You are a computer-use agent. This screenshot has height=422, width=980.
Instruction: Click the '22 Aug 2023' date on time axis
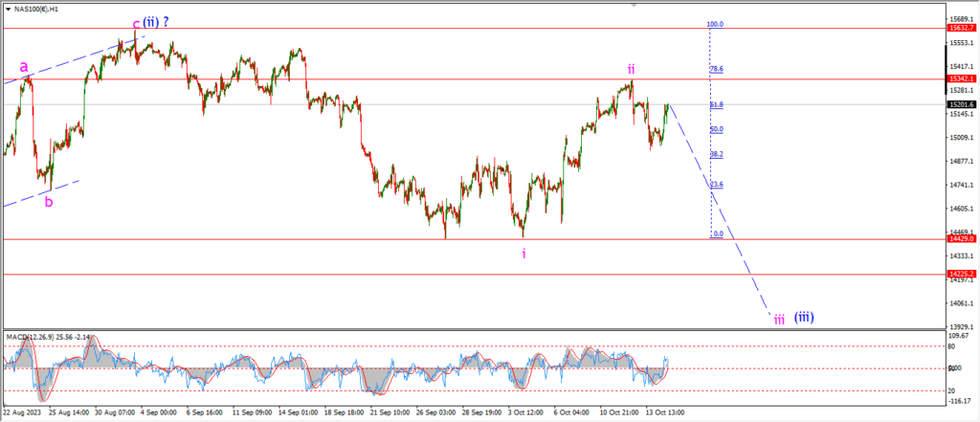[x=21, y=412]
